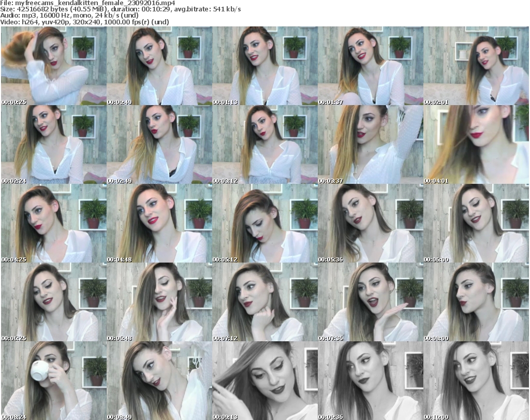Click the Video line reading h264, yuv420p
Screen dimensions: 530x420
(x=84, y=22)
